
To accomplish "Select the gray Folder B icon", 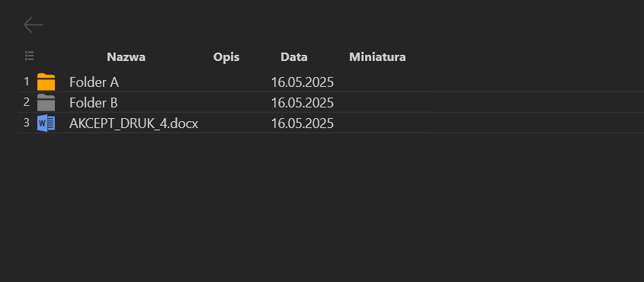I will coord(46,102).
